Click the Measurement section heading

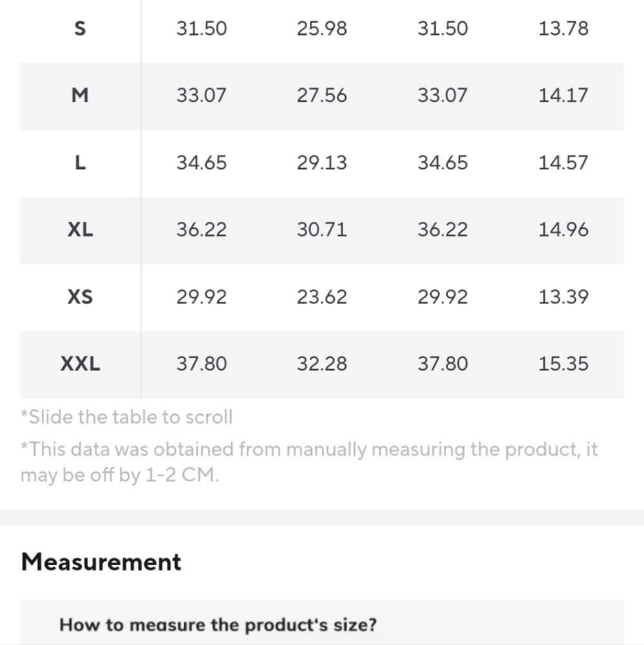point(101,562)
